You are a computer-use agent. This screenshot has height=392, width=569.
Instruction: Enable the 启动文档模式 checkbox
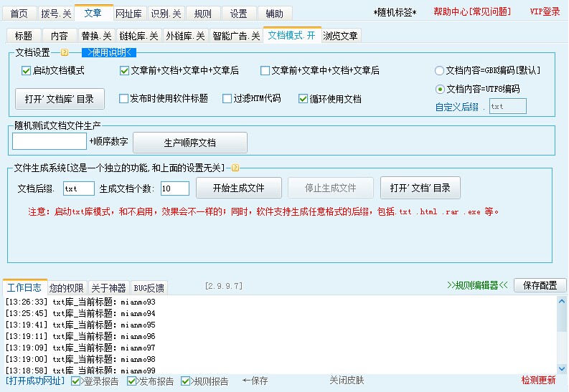(27, 71)
